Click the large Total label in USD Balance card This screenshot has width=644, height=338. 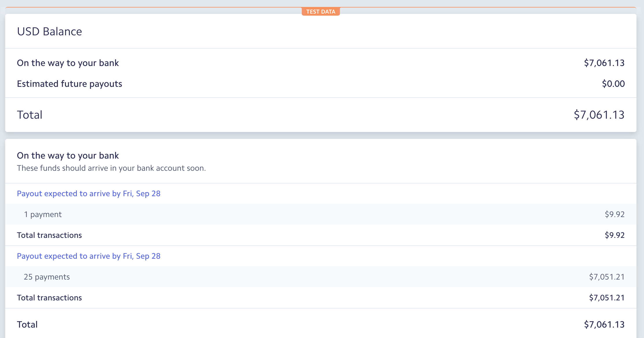[29, 115]
